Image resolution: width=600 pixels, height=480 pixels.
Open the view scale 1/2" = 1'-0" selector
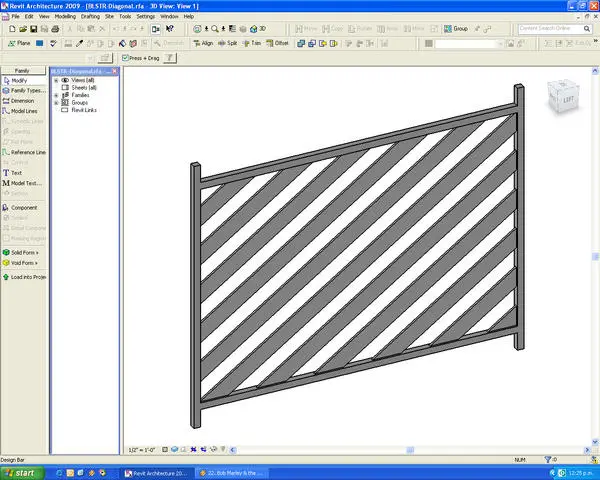click(x=141, y=450)
